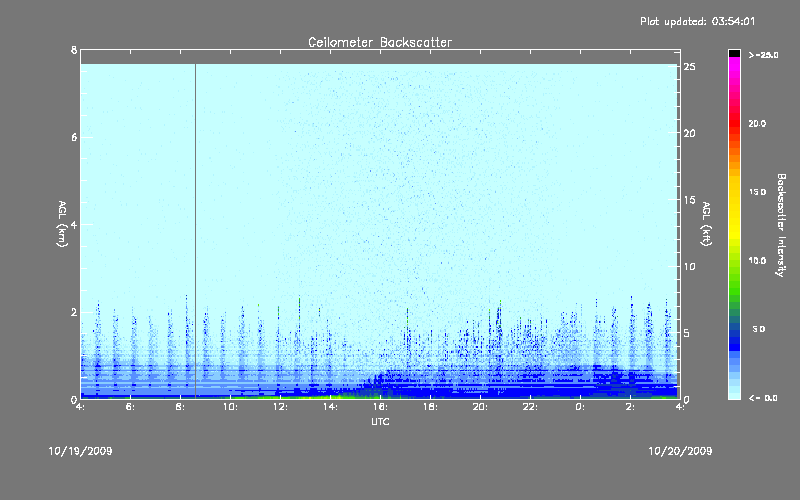
Task: Click the ">=25.0" color scale label
Action: coord(763,55)
